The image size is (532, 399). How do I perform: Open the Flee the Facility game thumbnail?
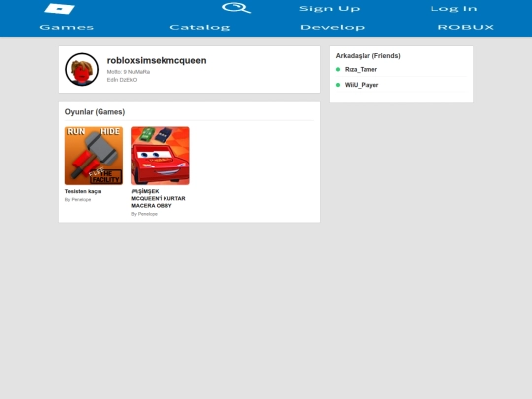pos(94,156)
